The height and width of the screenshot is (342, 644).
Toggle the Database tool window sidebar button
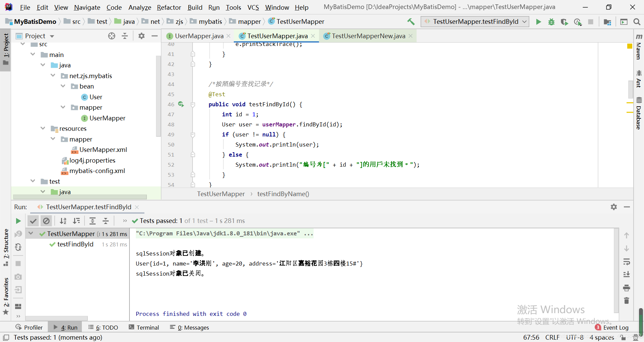point(639,113)
